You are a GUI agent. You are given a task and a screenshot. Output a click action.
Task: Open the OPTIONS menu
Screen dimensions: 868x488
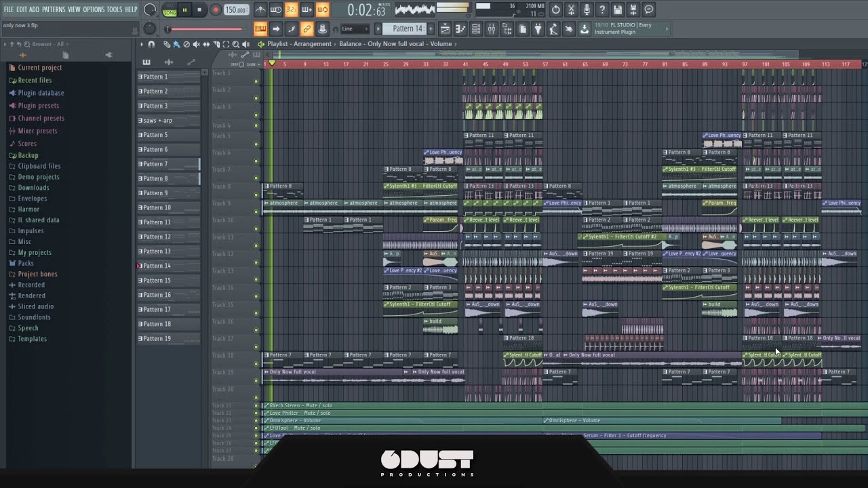point(94,9)
